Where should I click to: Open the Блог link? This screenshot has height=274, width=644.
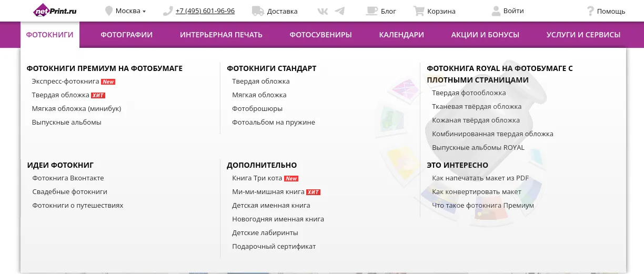coord(388,11)
